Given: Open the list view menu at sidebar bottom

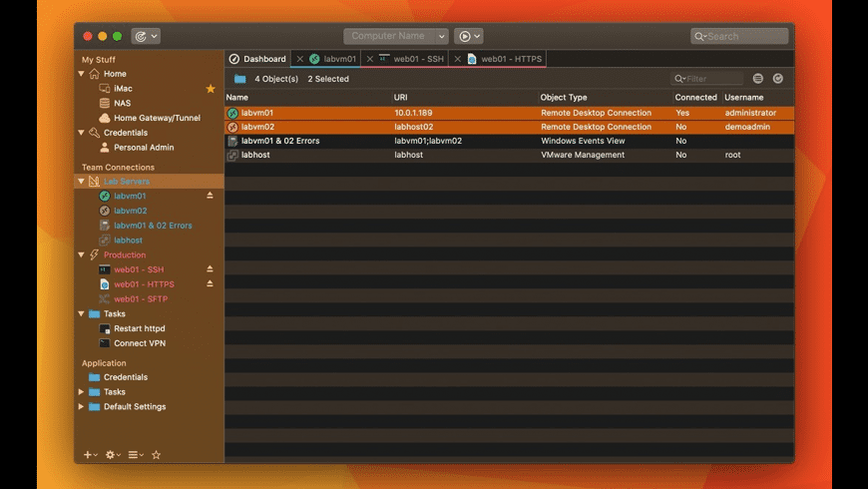Looking at the screenshot, I should pos(136,455).
